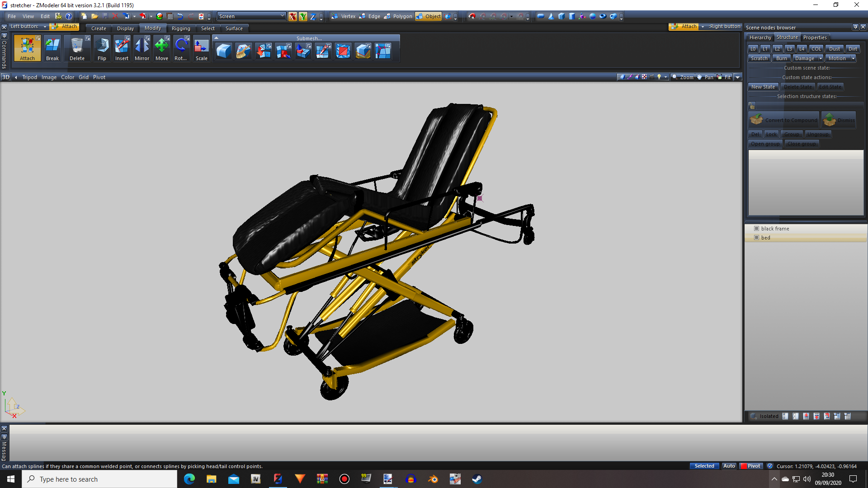868x488 pixels.
Task: Open the Motion state dropdown arrow
Action: (x=853, y=58)
